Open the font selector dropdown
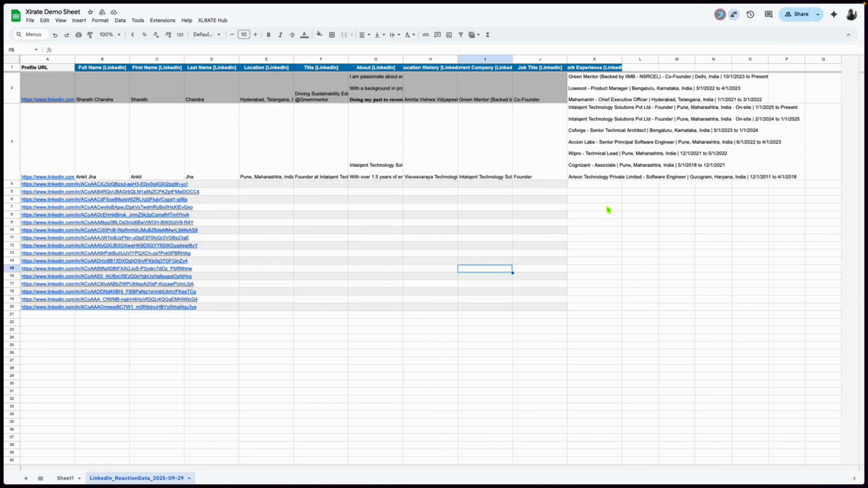 point(207,34)
